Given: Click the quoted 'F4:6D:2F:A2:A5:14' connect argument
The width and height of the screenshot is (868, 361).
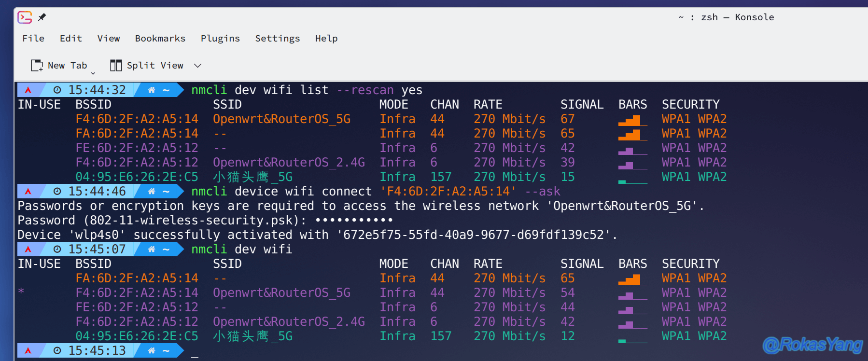Looking at the screenshot, I should tap(448, 191).
